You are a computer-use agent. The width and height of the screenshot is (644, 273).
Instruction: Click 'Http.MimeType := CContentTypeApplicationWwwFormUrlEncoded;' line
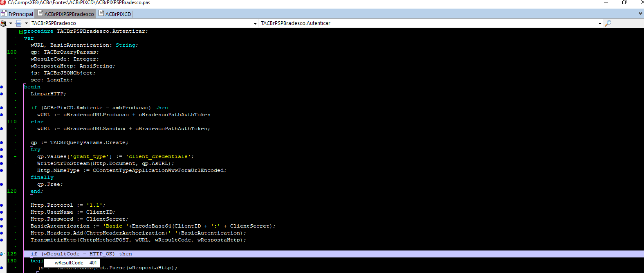pyautogui.click(x=132, y=170)
